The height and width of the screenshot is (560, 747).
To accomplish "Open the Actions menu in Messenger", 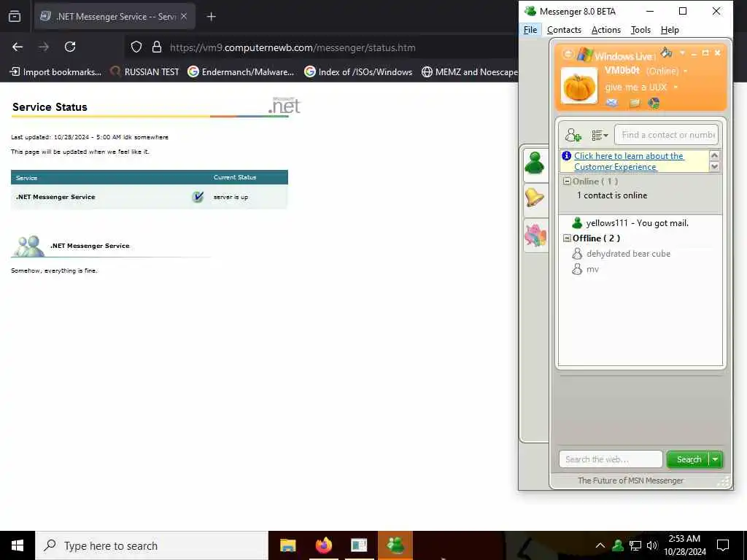I will click(606, 30).
